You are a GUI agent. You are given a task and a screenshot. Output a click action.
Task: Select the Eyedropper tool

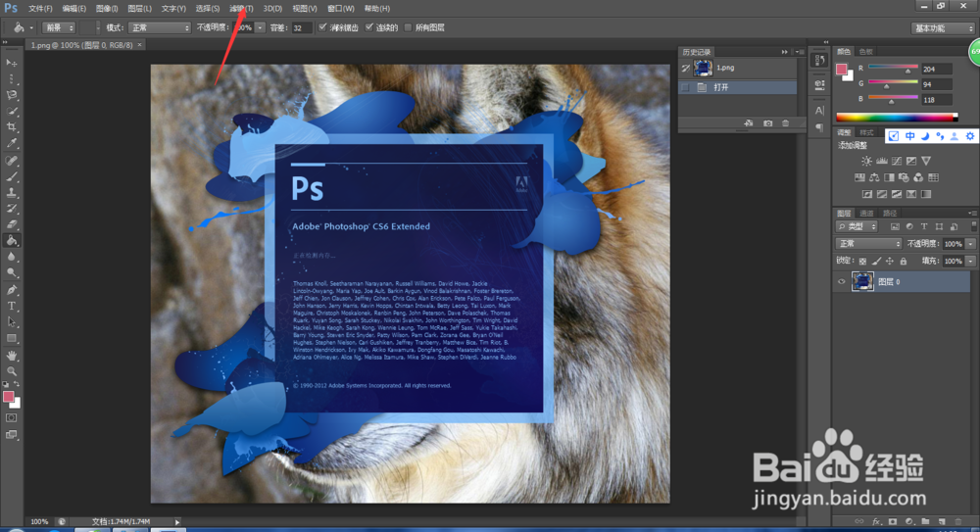coord(11,143)
